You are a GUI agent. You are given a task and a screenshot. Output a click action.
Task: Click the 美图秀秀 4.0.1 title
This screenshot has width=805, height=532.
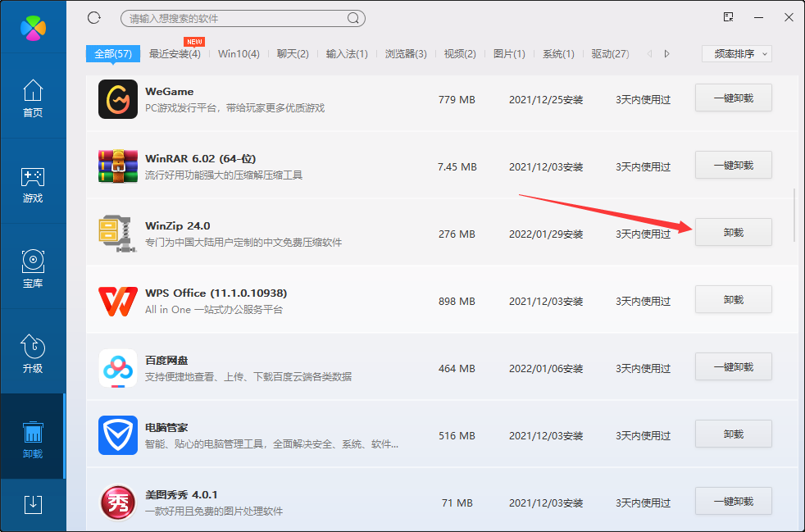click(181, 495)
